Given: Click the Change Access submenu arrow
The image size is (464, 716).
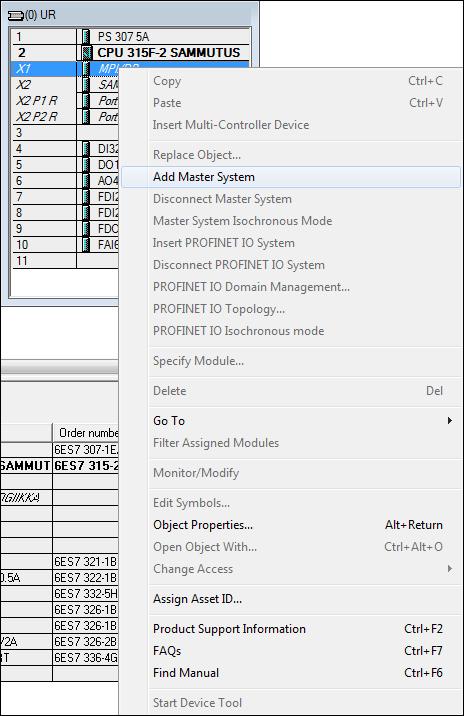Looking at the screenshot, I should [450, 569].
